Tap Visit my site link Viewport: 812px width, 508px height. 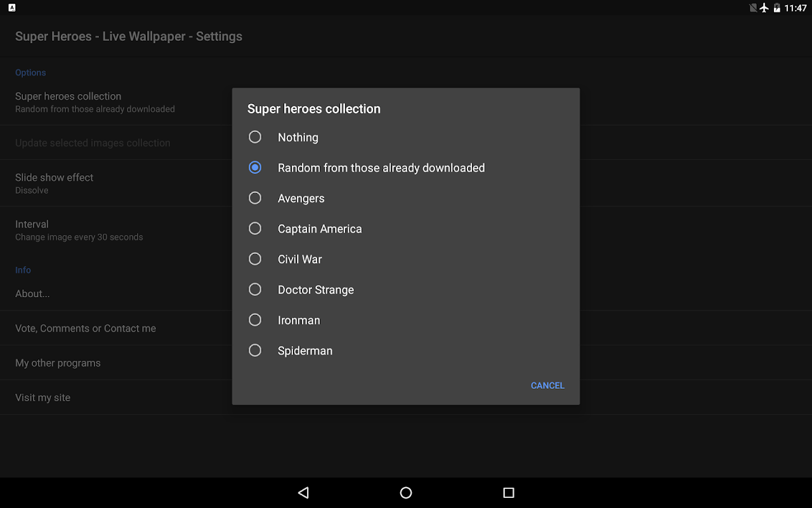coord(43,398)
